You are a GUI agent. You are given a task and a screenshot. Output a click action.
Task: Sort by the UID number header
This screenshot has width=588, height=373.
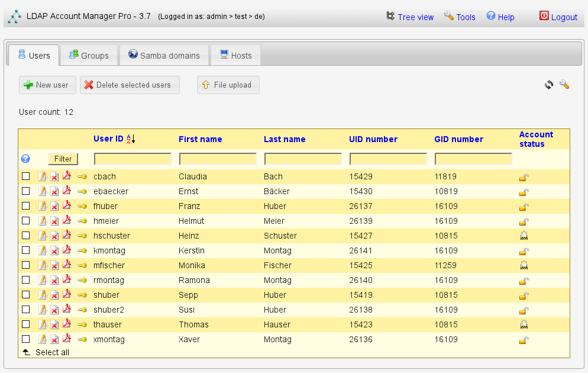point(373,139)
